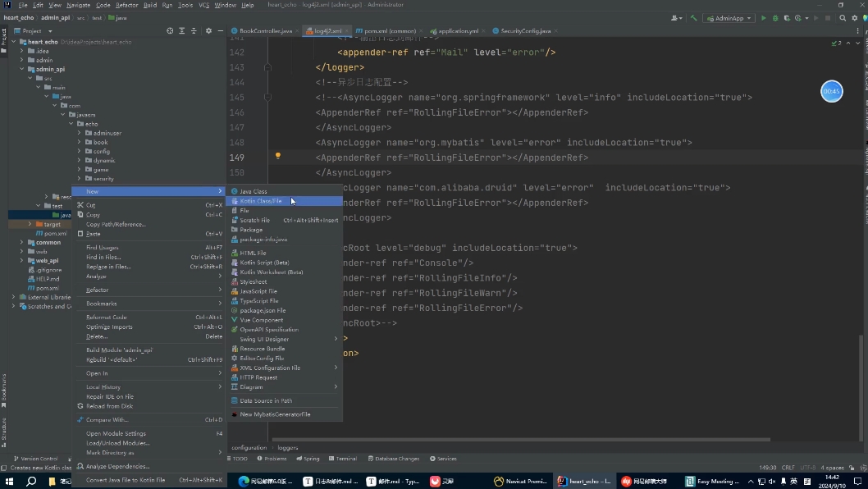Open the Terminal tool window
Image resolution: width=868 pixels, height=489 pixels.
[x=343, y=459]
